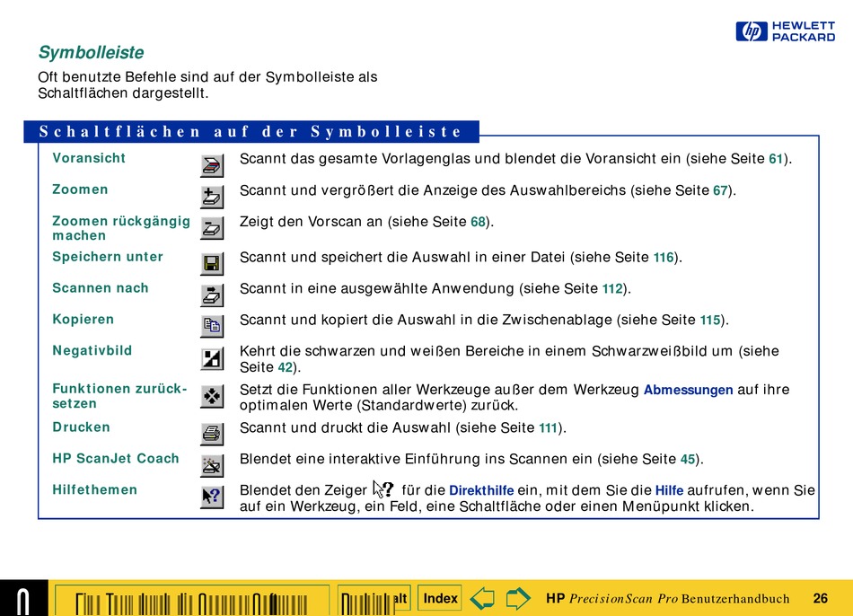Viewport: 853px width, 616px height.
Task: Click the Zoomen label
Action: (x=80, y=189)
